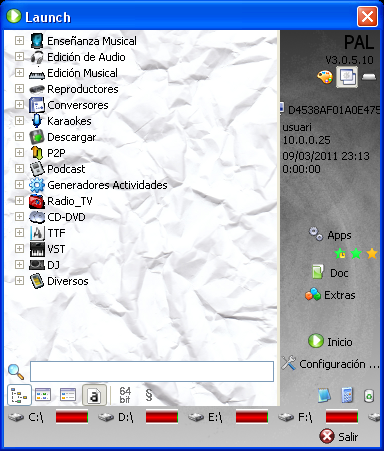Toggle the overlapping windows button under PAL
384x451 pixels.
(x=347, y=77)
